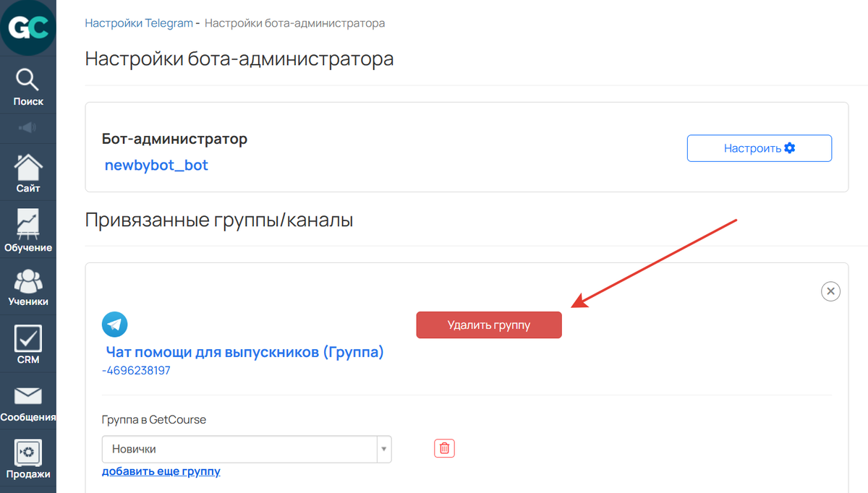Click добавить еще группу link
The image size is (868, 493).
(161, 471)
